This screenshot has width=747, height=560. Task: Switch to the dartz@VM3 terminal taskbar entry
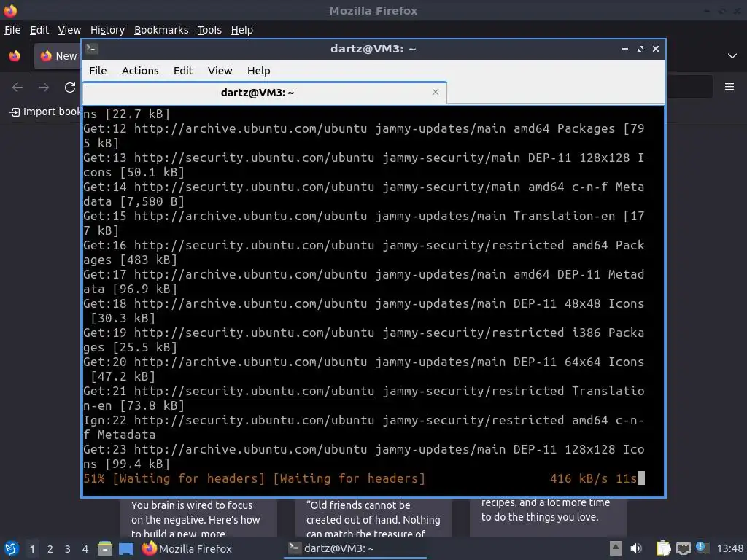(355, 548)
